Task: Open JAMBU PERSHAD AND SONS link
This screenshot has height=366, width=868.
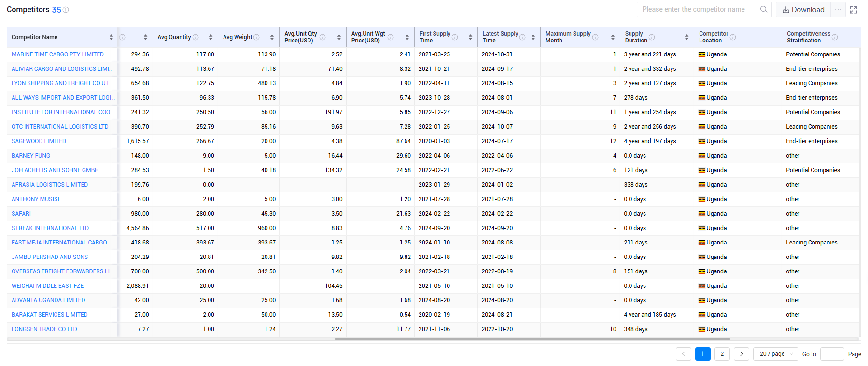Action: coord(50,257)
